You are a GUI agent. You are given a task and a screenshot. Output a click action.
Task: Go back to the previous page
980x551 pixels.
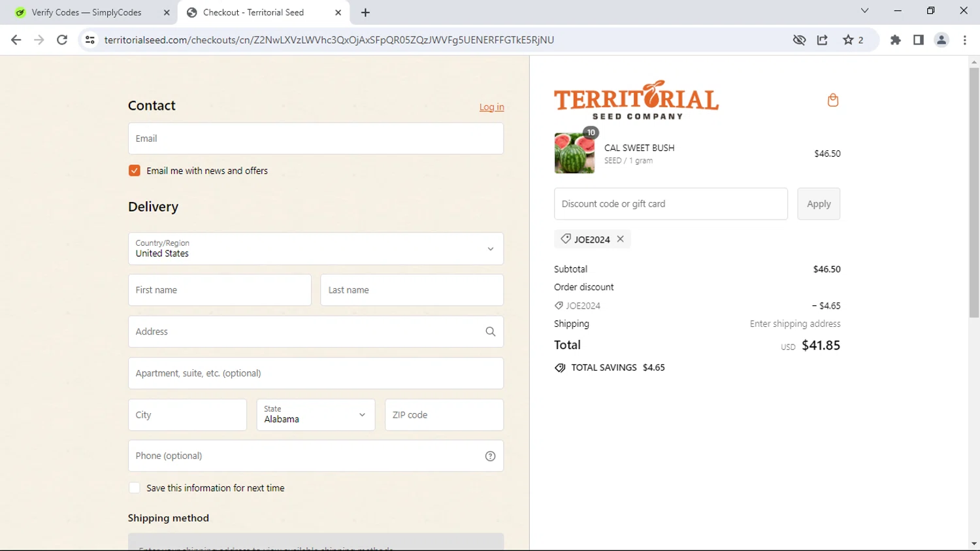click(16, 40)
